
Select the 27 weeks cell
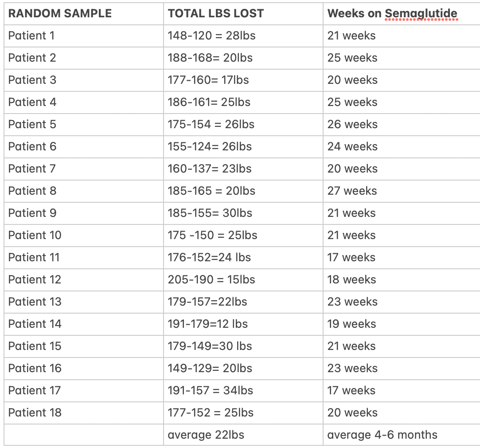[x=352, y=191]
